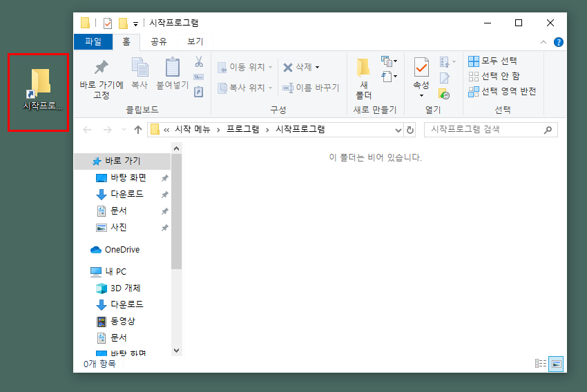This screenshot has width=587, height=392.
Task: Click the Back navigation arrow
Action: pos(87,130)
